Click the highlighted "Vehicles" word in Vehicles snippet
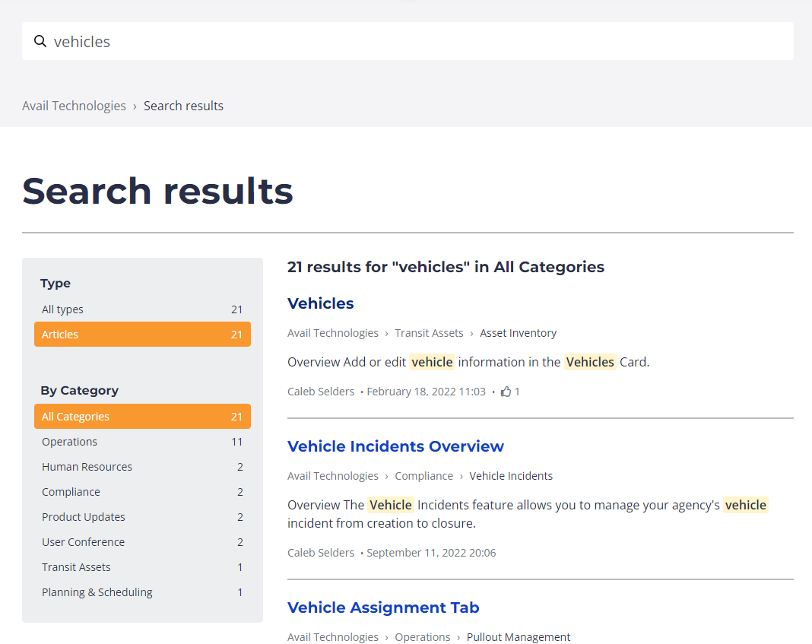The width and height of the screenshot is (812, 644). click(x=590, y=362)
